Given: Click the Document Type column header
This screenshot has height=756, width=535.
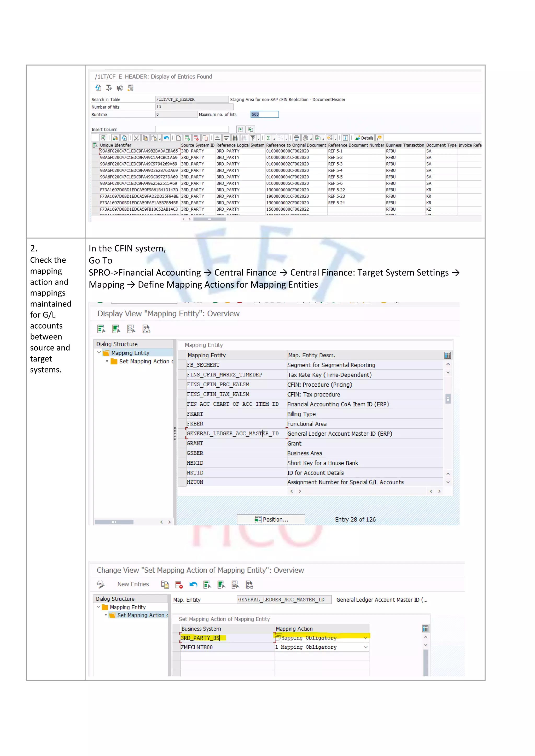Looking at the screenshot, I should pyautogui.click(x=441, y=145).
